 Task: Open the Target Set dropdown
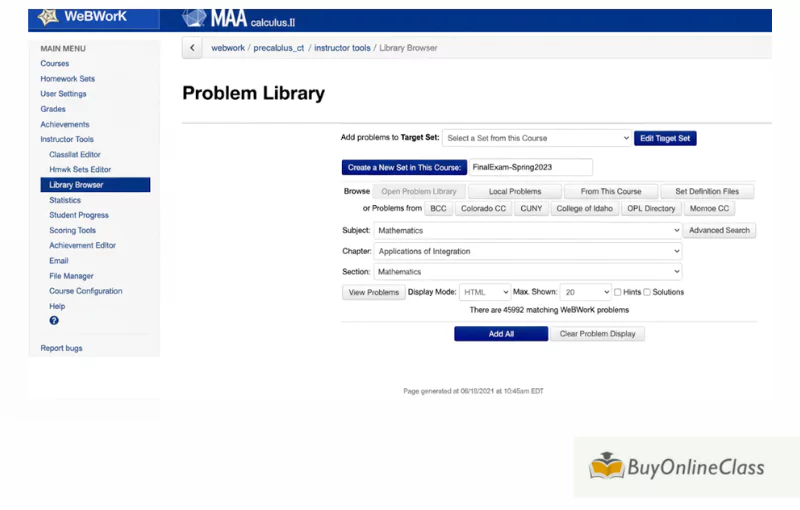pos(537,138)
